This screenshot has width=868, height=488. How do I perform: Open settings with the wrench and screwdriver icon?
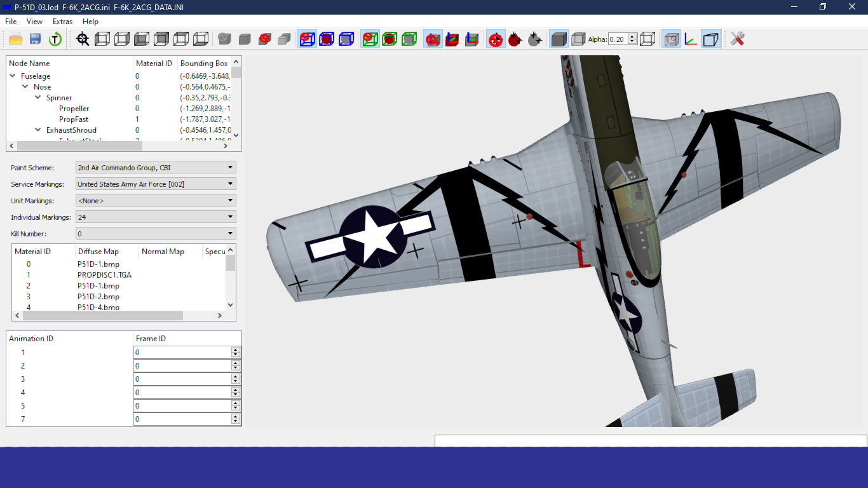tap(737, 39)
